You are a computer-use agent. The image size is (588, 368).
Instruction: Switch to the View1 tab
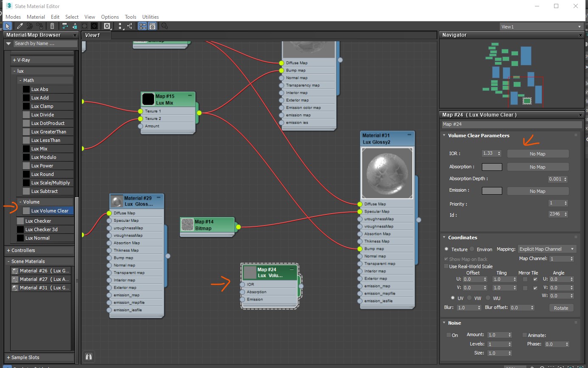point(92,35)
